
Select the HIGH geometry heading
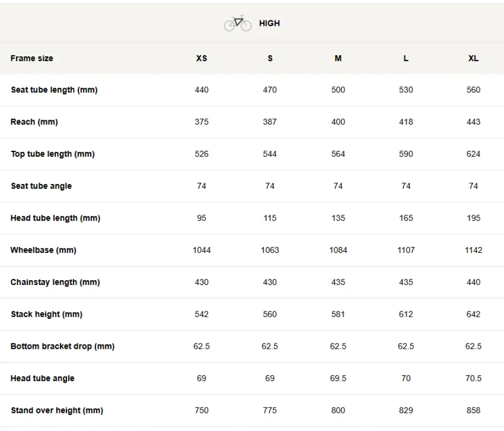[x=269, y=23]
